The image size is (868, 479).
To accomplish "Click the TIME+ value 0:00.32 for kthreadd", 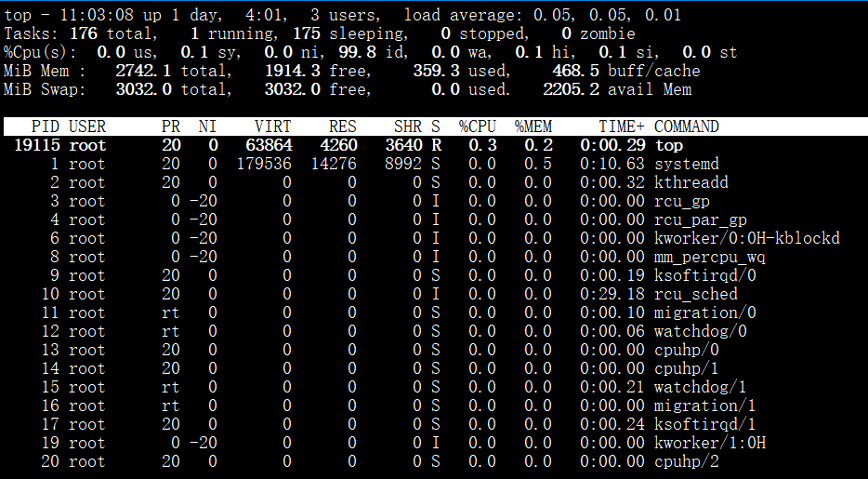I will 612,182.
